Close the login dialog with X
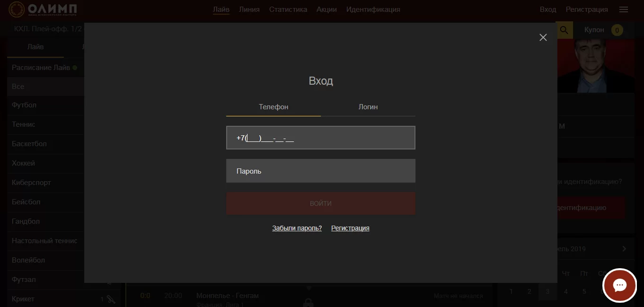 pyautogui.click(x=543, y=37)
